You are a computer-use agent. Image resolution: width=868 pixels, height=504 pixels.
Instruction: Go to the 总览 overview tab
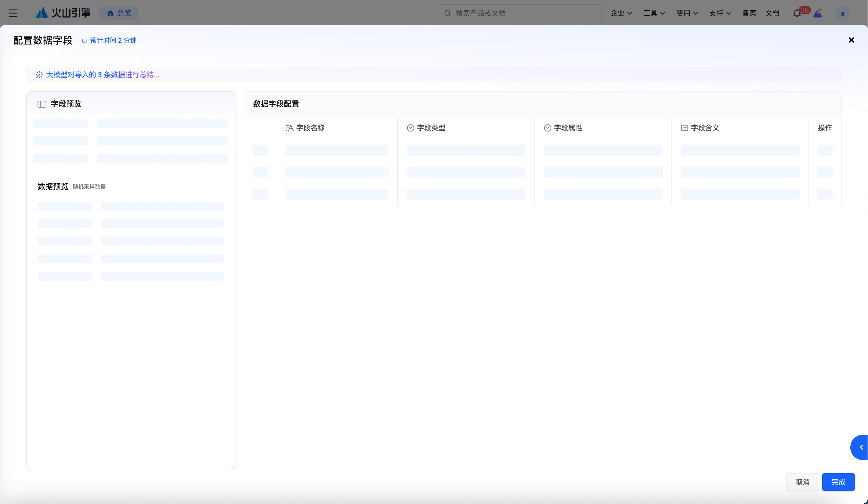click(119, 13)
